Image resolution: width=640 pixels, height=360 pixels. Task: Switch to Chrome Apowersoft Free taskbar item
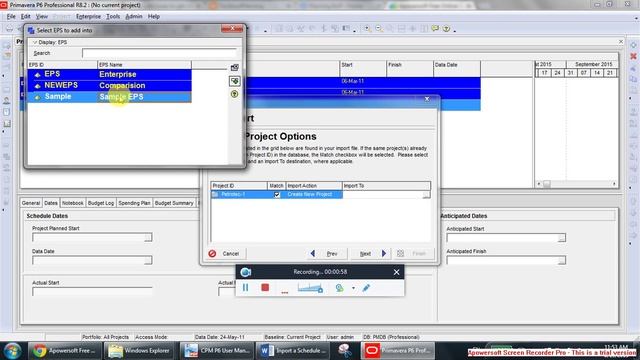(x=64, y=351)
